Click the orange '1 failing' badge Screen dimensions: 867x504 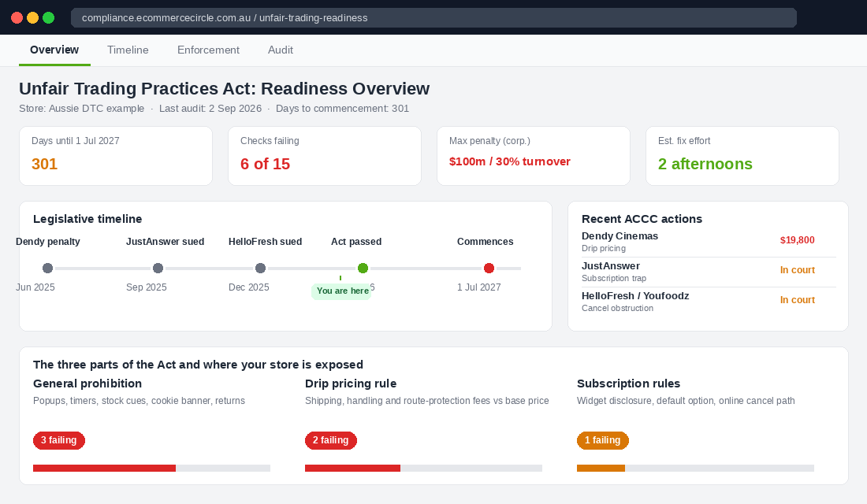coord(603,440)
